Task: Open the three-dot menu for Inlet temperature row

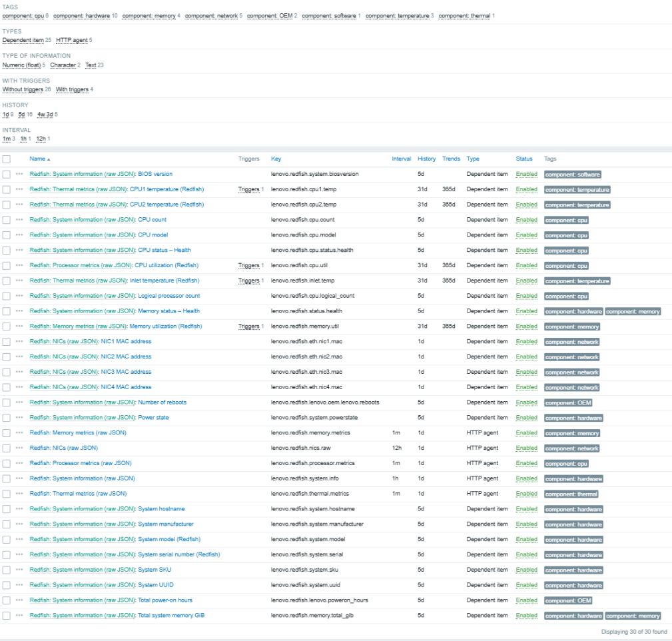Action: [x=19, y=281]
